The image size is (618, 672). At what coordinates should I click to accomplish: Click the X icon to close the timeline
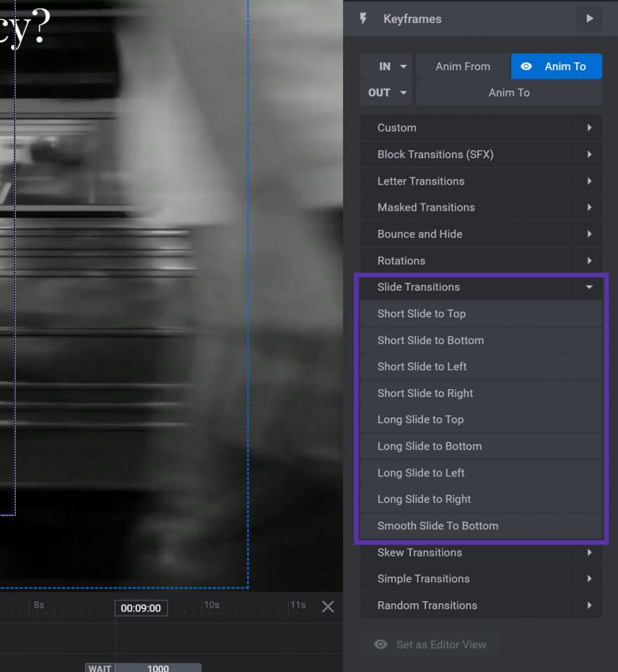pos(328,607)
